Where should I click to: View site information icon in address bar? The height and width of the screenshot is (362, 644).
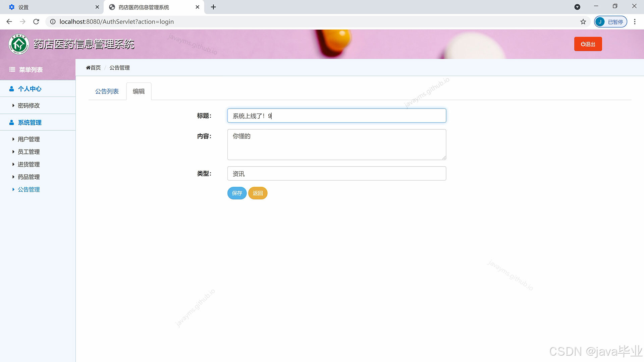coord(53,22)
